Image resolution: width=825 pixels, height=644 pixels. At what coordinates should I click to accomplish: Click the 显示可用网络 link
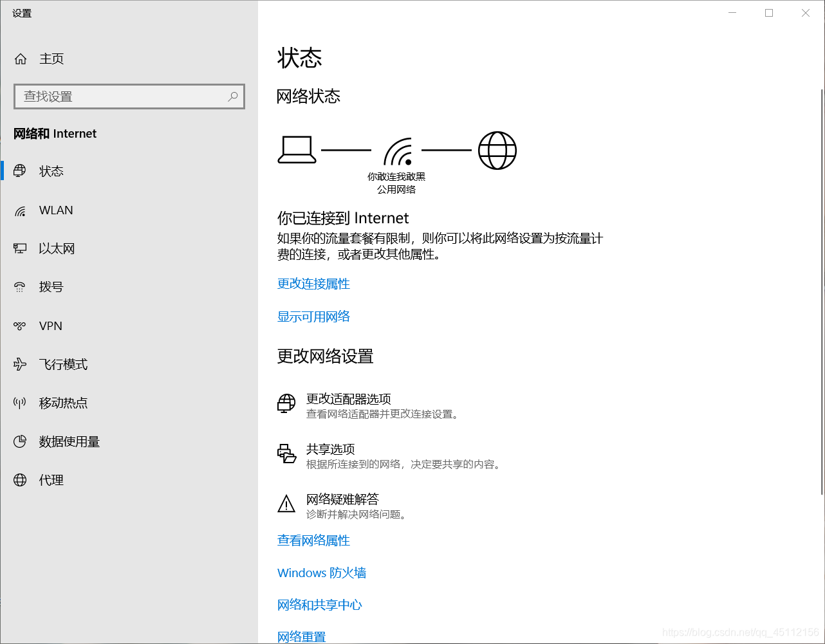(x=313, y=317)
